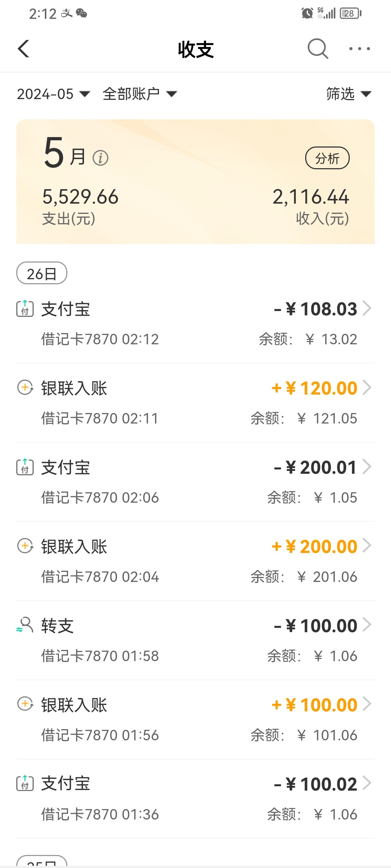Tap the deposit icon of the +120.00 entry
The height and width of the screenshot is (868, 391).
pos(25,388)
